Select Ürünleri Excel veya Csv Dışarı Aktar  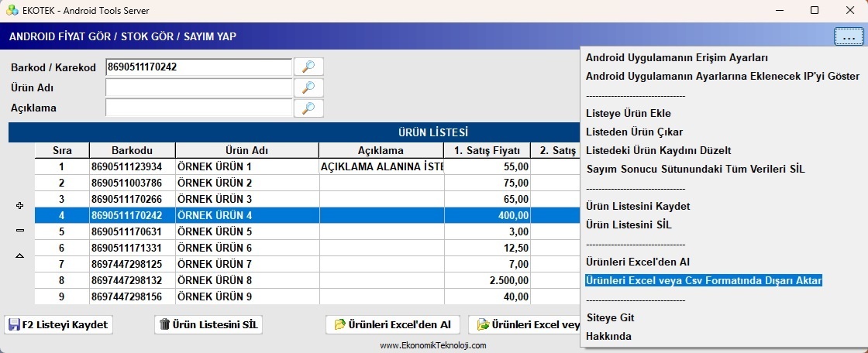tap(703, 280)
